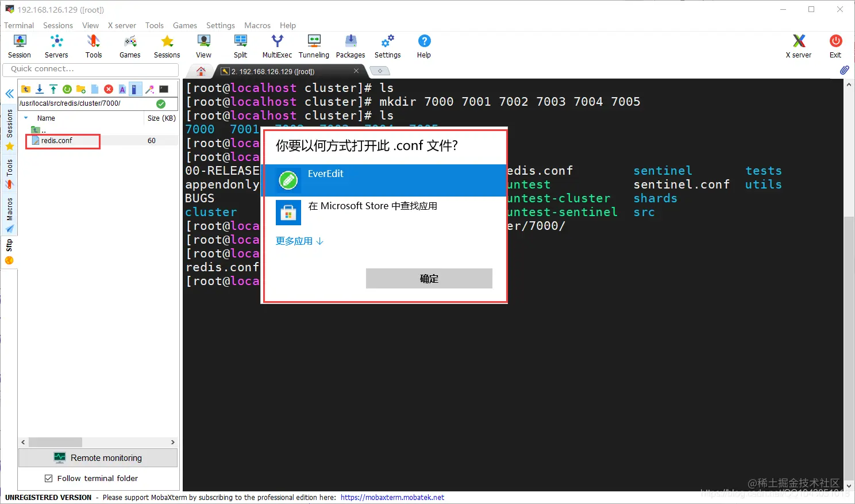Image resolution: width=855 pixels, height=504 pixels.
Task: Toggle Follow terminal folder checkbox
Action: click(x=49, y=478)
